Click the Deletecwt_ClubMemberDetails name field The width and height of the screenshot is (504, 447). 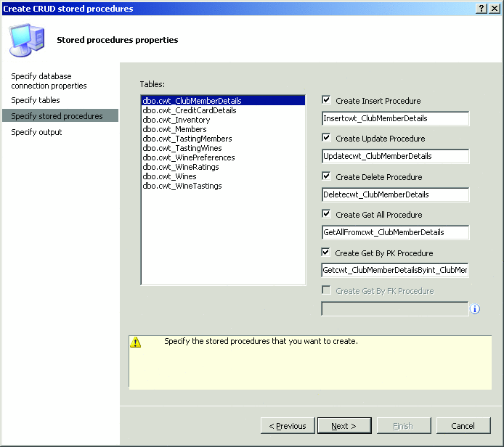click(x=395, y=194)
